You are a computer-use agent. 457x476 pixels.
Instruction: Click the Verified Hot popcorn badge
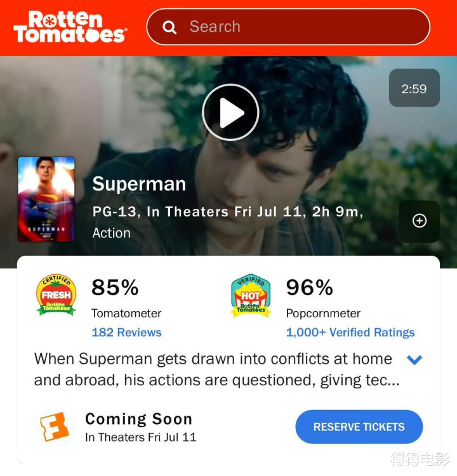point(251,295)
